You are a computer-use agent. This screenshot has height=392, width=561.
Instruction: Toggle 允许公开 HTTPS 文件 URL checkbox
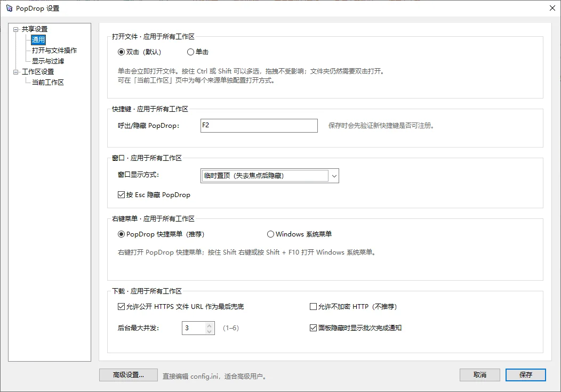point(181,307)
